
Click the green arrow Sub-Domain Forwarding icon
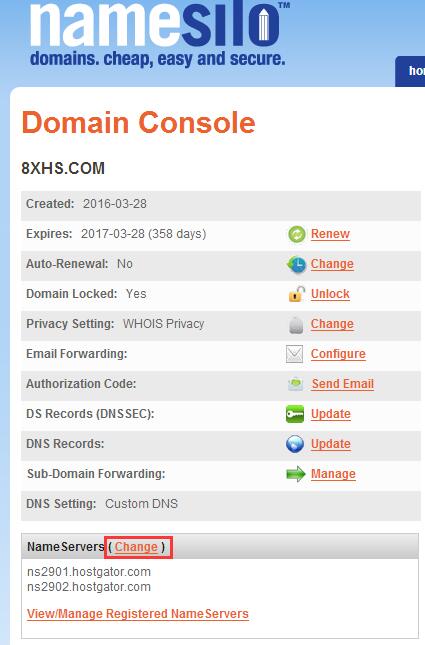tap(296, 474)
